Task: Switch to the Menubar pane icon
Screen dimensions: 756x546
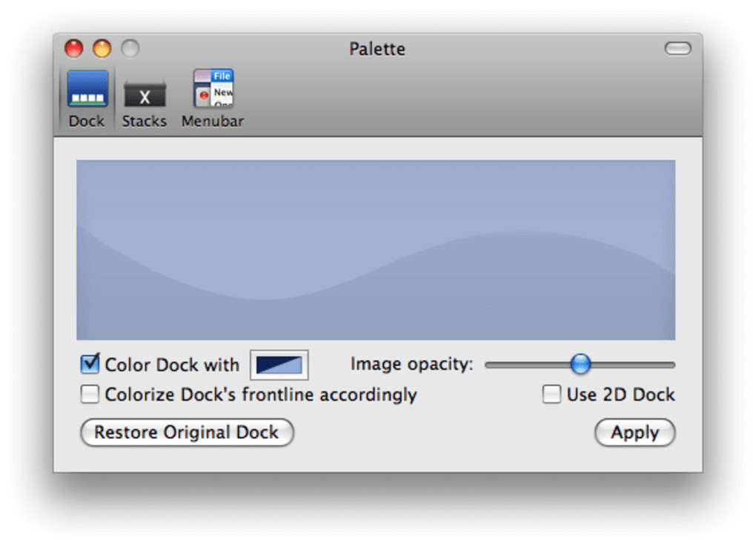Action: pyautogui.click(x=213, y=91)
